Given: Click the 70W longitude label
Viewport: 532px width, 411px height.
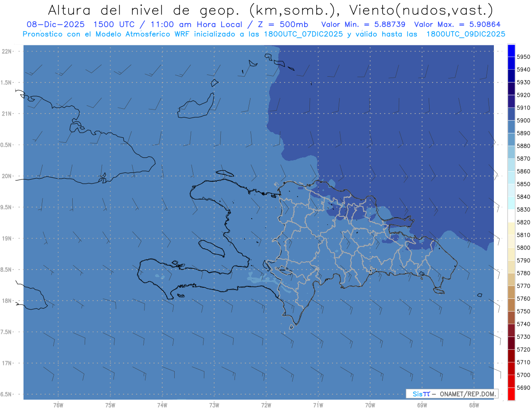Looking at the screenshot, I should 370,405.
